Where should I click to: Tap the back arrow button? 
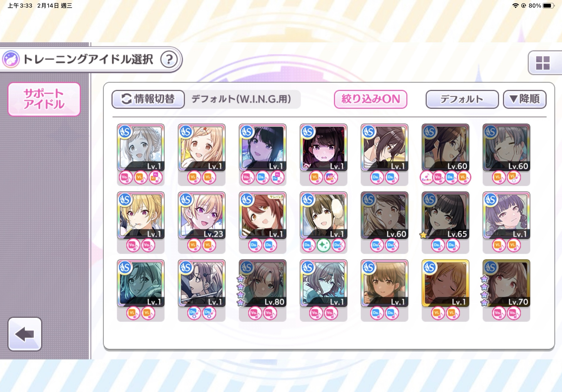[25, 334]
